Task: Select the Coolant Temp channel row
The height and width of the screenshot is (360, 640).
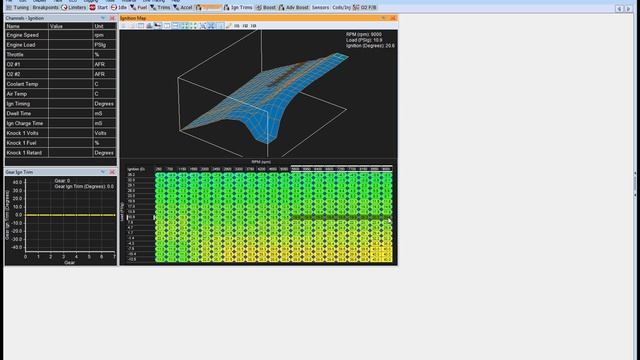Action: coord(60,84)
